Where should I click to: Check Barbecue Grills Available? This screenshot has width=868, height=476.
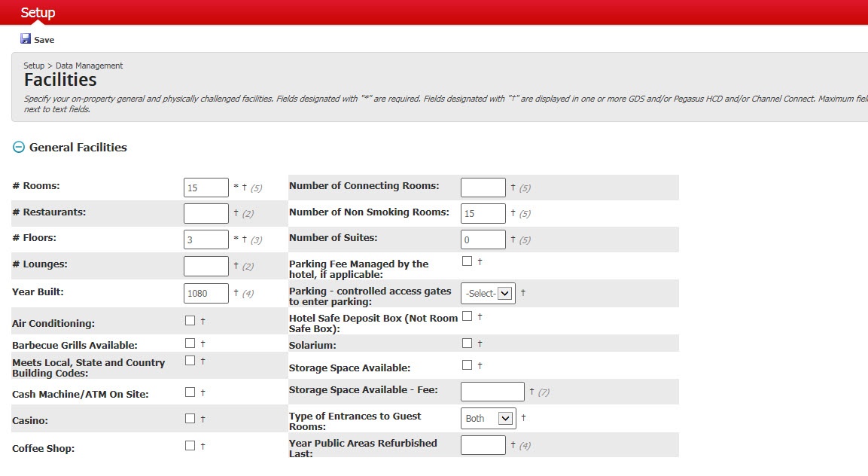190,343
